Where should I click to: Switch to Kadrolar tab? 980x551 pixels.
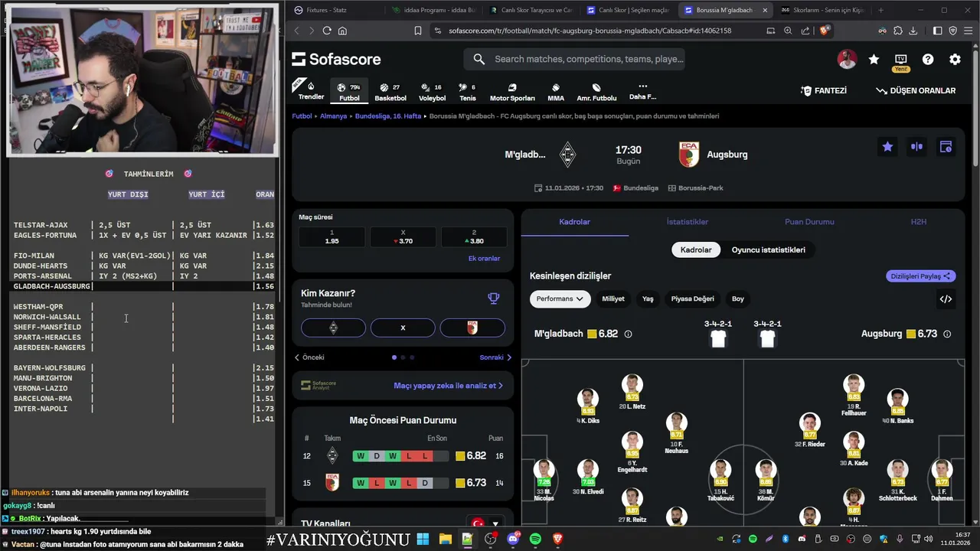[x=574, y=222]
